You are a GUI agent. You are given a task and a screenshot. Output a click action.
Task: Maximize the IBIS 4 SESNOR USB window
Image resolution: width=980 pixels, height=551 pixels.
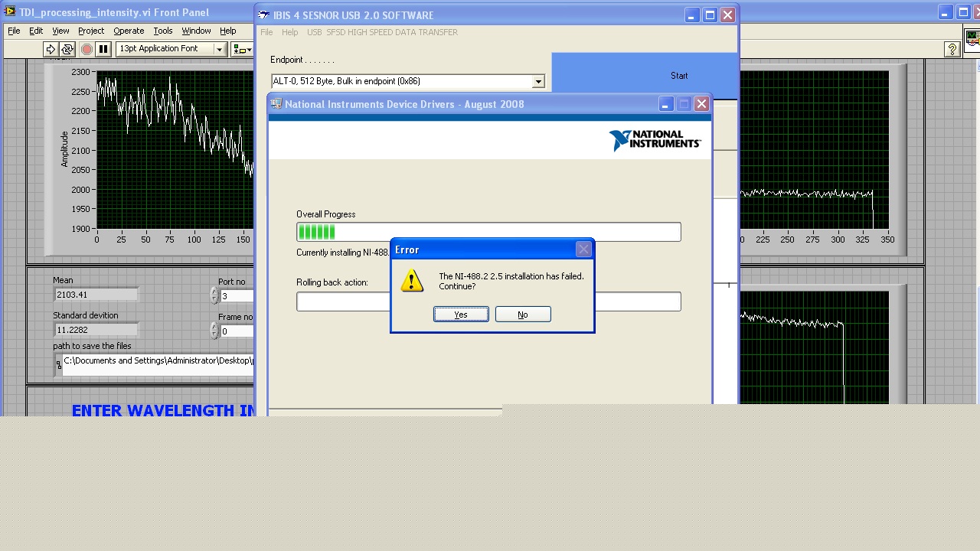[x=710, y=15]
